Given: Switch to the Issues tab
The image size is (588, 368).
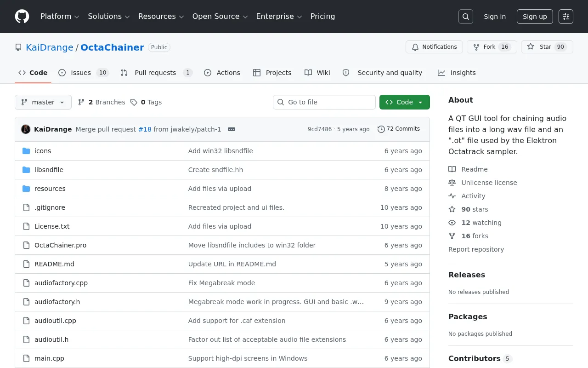Looking at the screenshot, I should 83,73.
